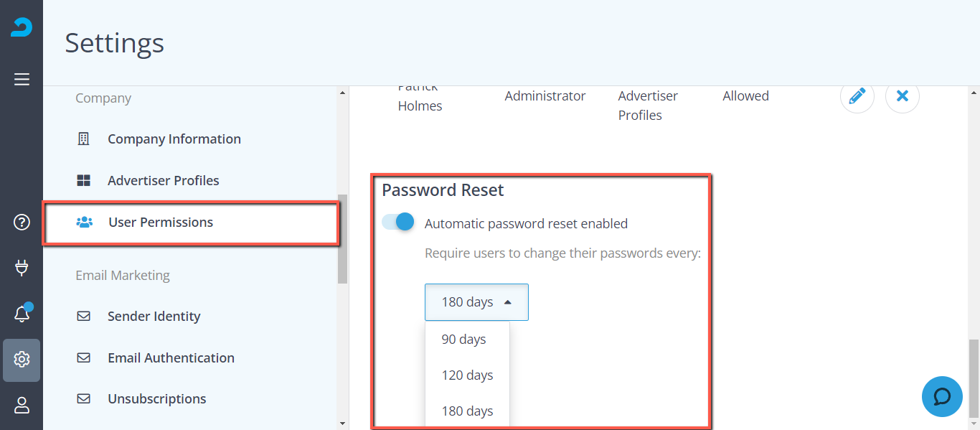The image size is (980, 430).
Task: Open the hamburger navigation menu
Action: pos(22,79)
